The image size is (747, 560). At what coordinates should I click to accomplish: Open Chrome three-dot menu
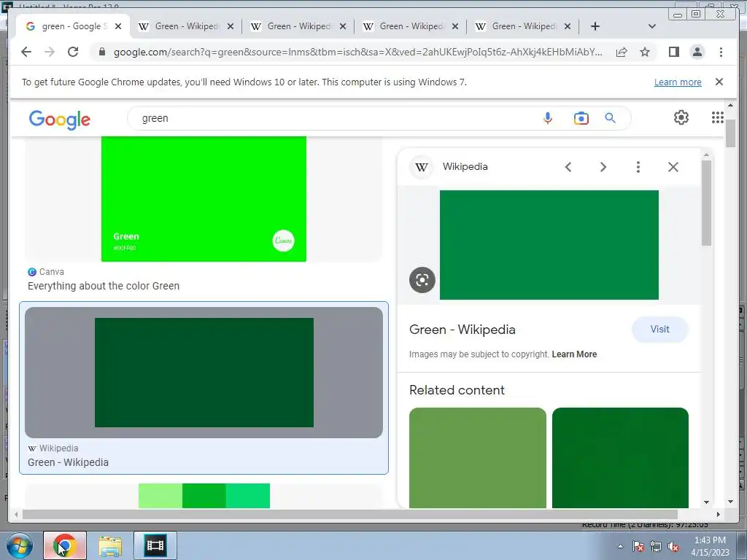pyautogui.click(x=721, y=52)
